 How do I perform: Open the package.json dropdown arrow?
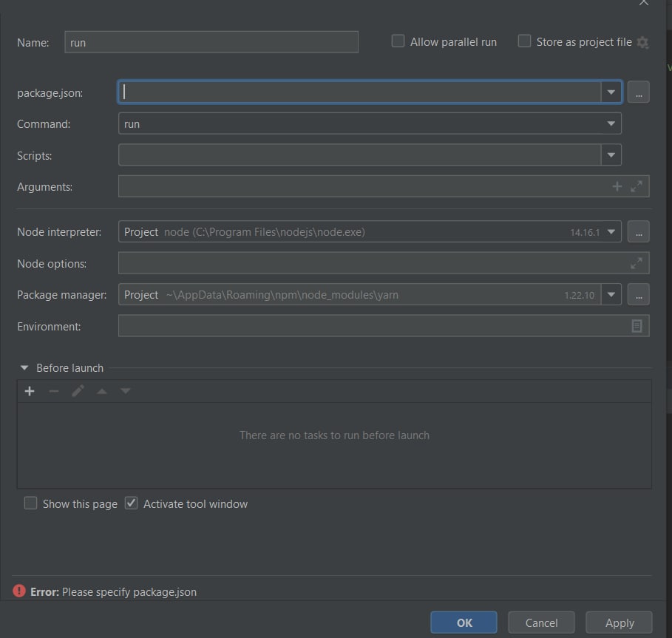(x=611, y=92)
